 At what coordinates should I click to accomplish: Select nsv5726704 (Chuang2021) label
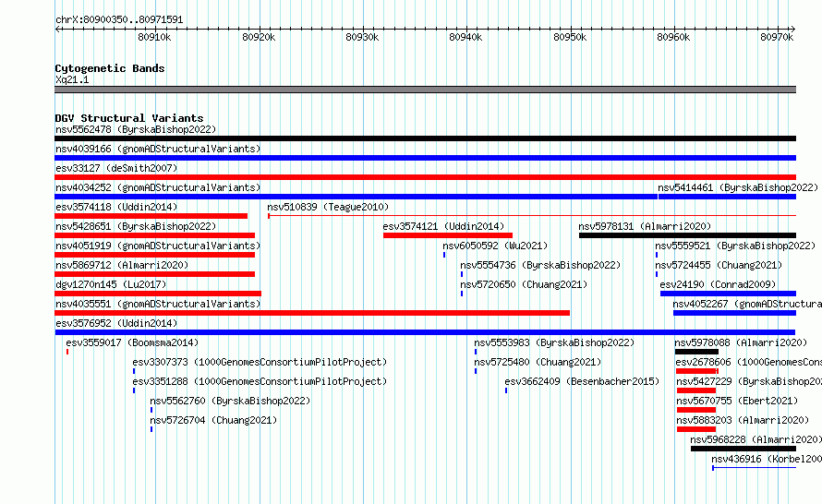213,420
